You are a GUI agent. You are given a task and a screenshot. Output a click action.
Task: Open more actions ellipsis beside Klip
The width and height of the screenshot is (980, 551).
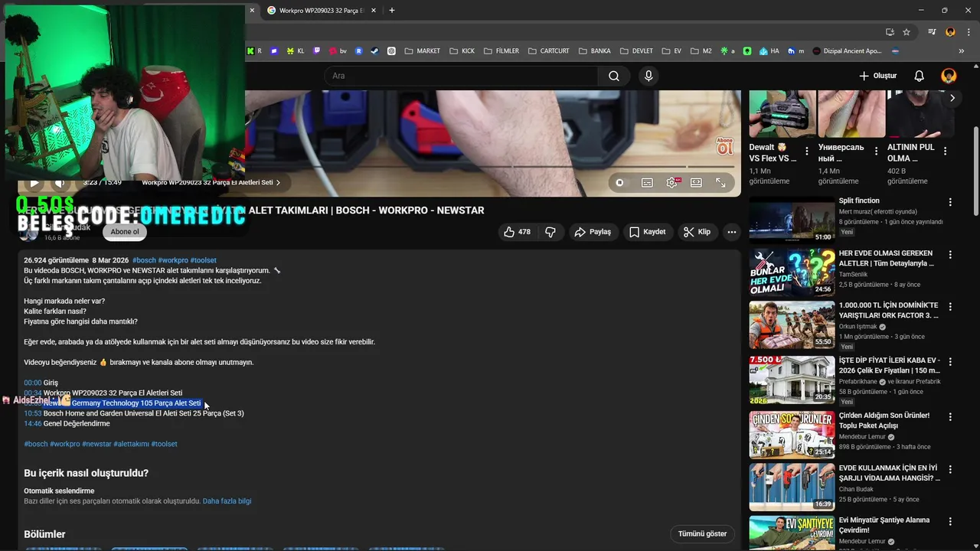click(732, 232)
